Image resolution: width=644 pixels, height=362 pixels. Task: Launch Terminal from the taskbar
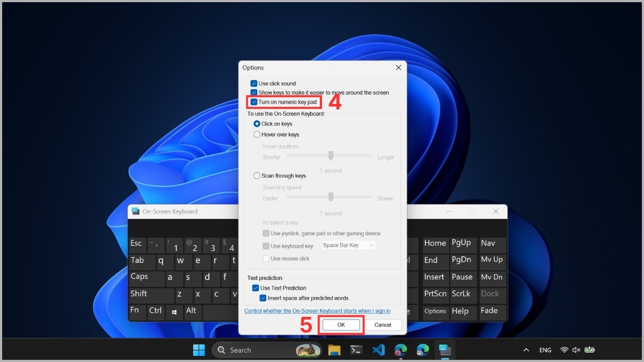point(356,350)
